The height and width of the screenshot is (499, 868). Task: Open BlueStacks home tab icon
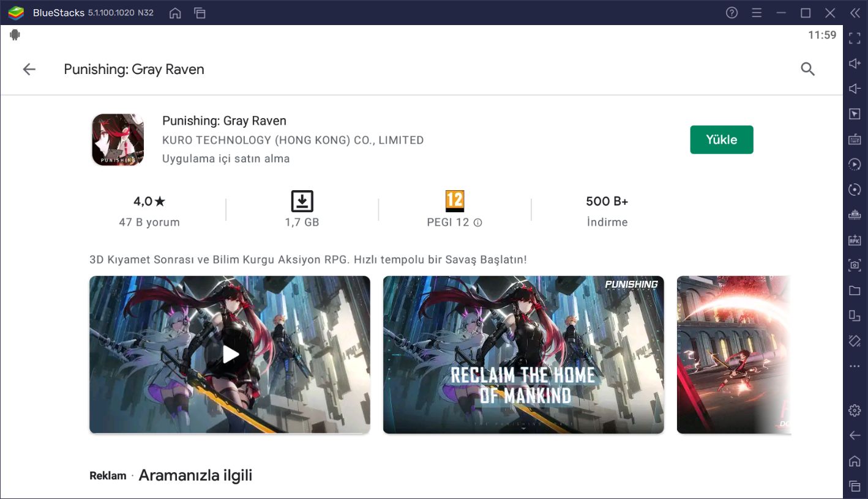pos(175,13)
